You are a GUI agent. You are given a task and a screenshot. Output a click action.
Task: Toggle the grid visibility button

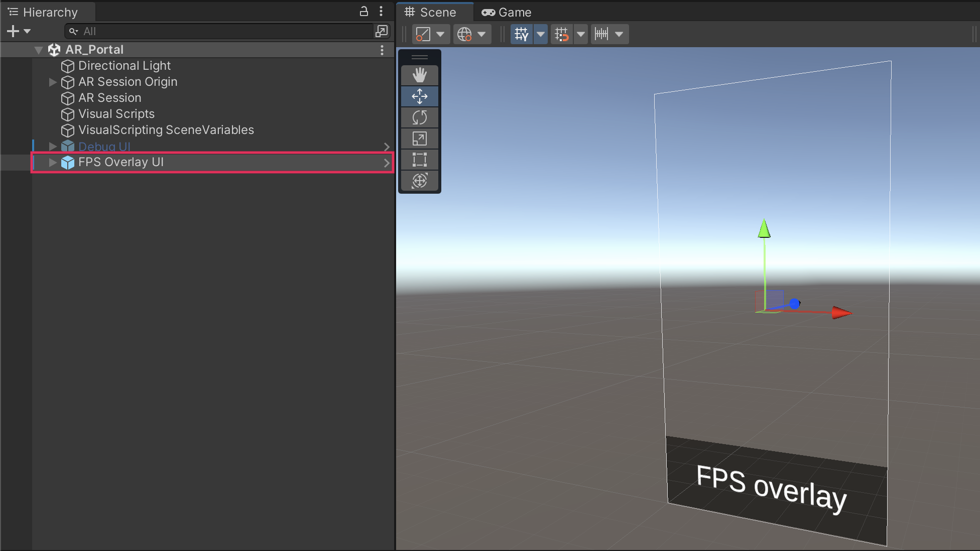pyautogui.click(x=521, y=34)
